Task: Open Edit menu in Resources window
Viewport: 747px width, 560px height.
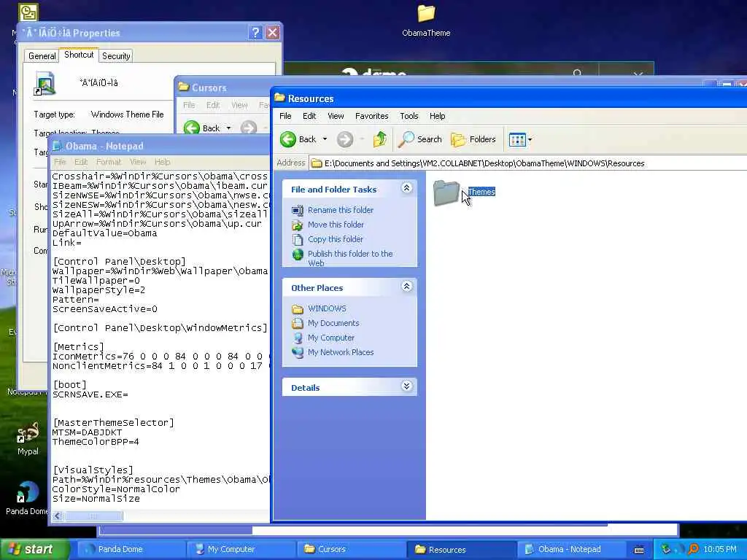Action: click(x=309, y=116)
